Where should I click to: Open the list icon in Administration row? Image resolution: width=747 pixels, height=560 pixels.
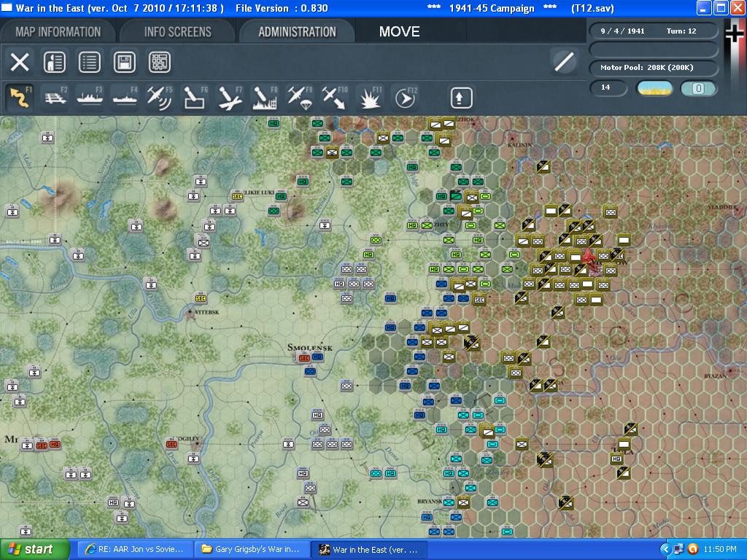click(90, 62)
